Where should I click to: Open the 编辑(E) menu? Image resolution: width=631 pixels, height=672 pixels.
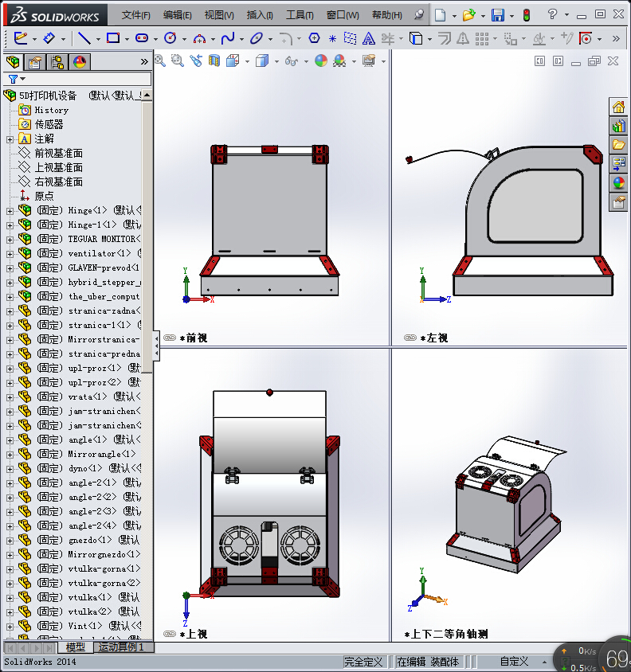click(x=177, y=15)
